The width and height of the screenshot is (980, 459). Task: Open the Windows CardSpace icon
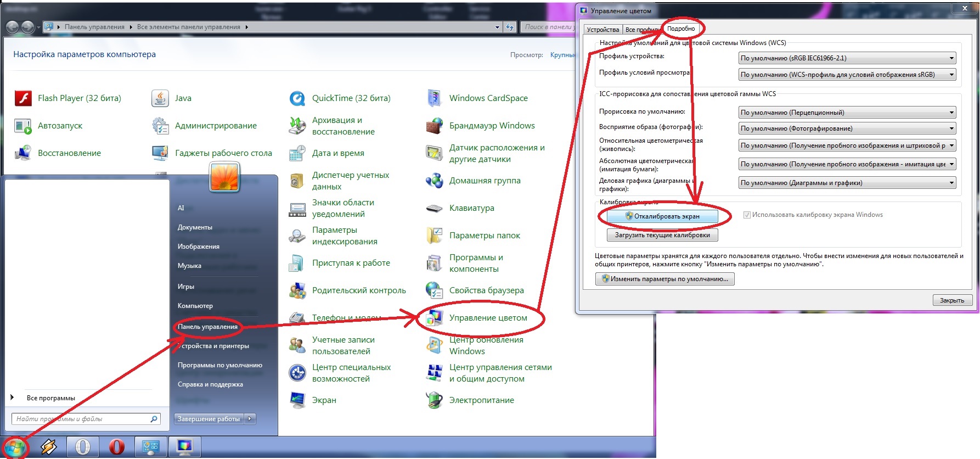click(435, 98)
